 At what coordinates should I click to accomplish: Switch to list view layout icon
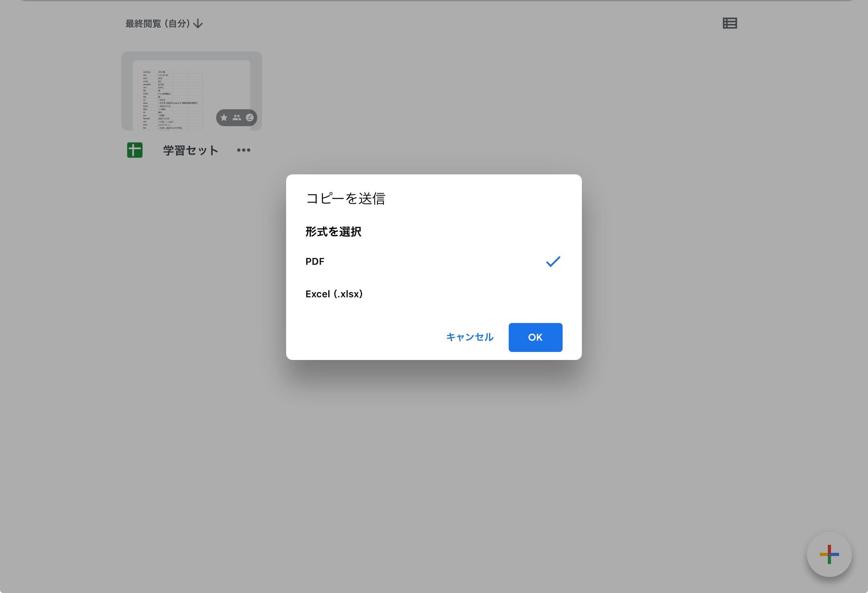(x=729, y=23)
